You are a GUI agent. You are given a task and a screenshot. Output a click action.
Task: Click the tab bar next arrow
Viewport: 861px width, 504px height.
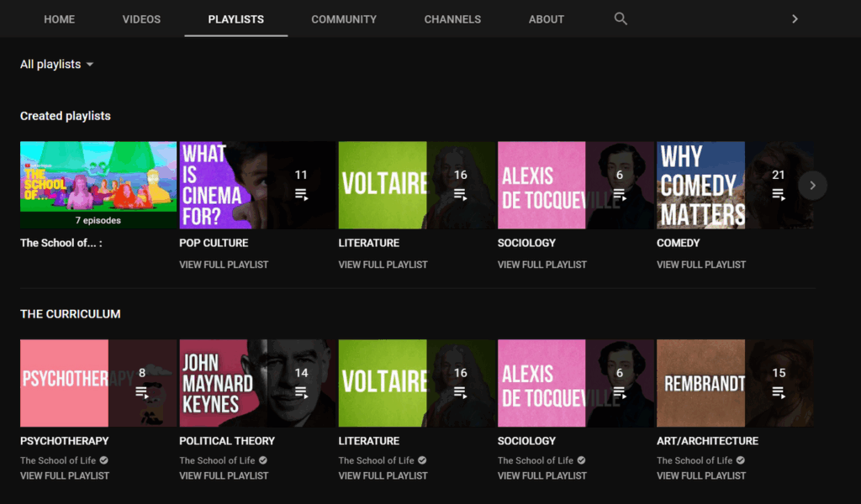click(795, 18)
